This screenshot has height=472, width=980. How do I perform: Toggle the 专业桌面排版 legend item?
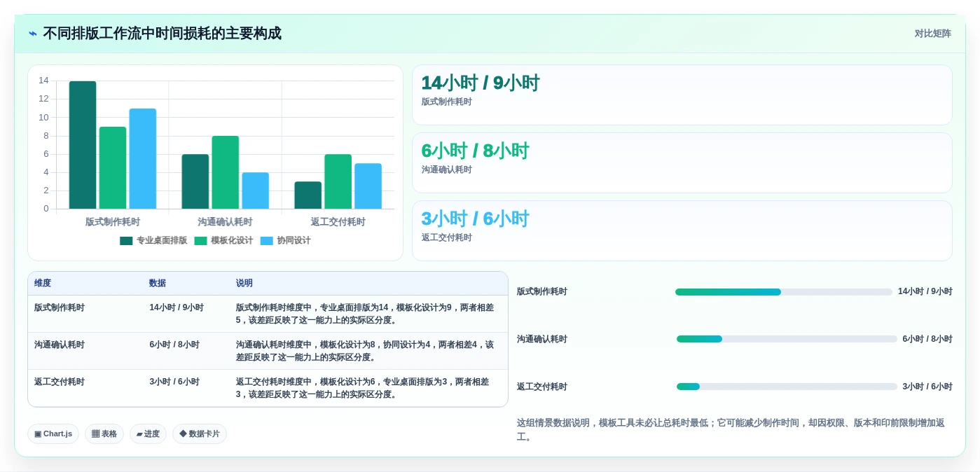click(x=153, y=240)
